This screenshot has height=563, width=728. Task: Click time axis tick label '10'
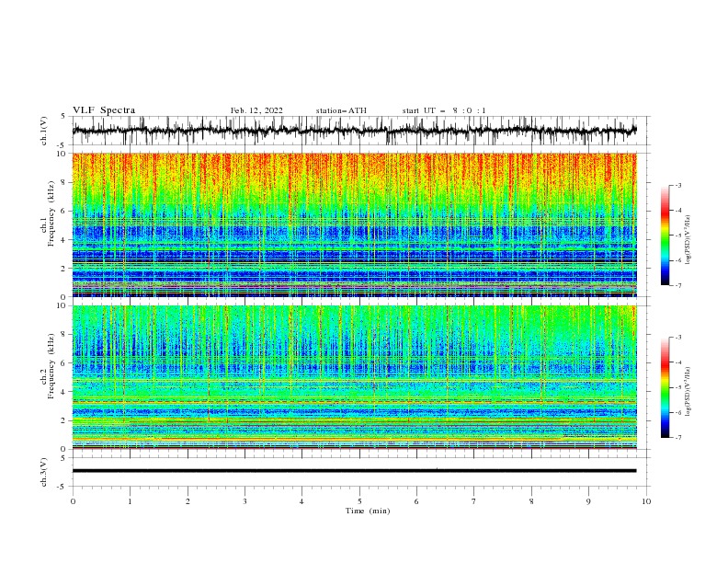click(x=646, y=501)
